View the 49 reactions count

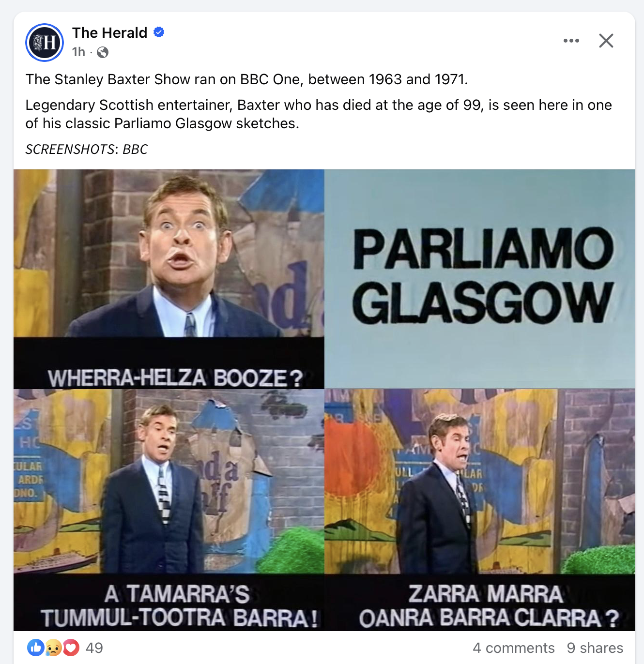click(94, 648)
